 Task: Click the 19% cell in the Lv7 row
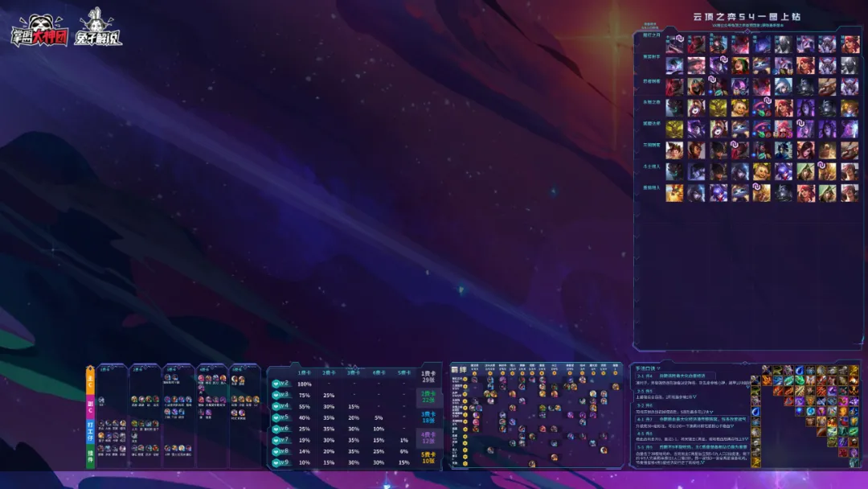point(305,440)
